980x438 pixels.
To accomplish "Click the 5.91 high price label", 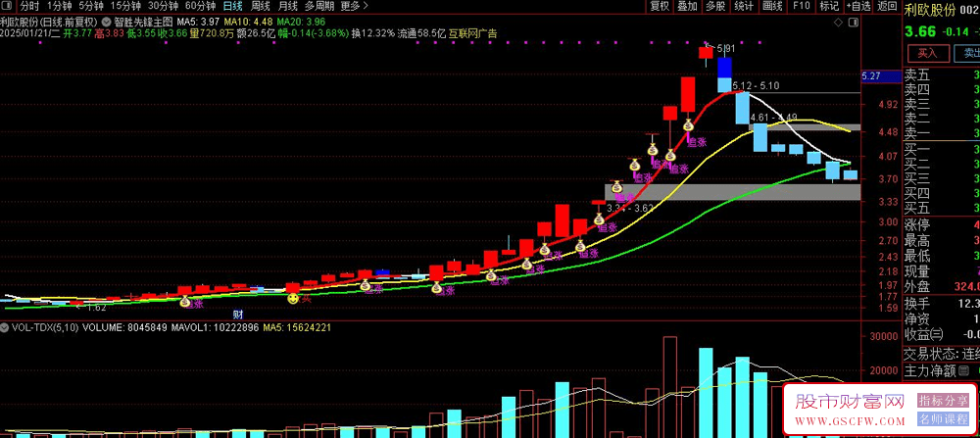I will pyautogui.click(x=726, y=47).
